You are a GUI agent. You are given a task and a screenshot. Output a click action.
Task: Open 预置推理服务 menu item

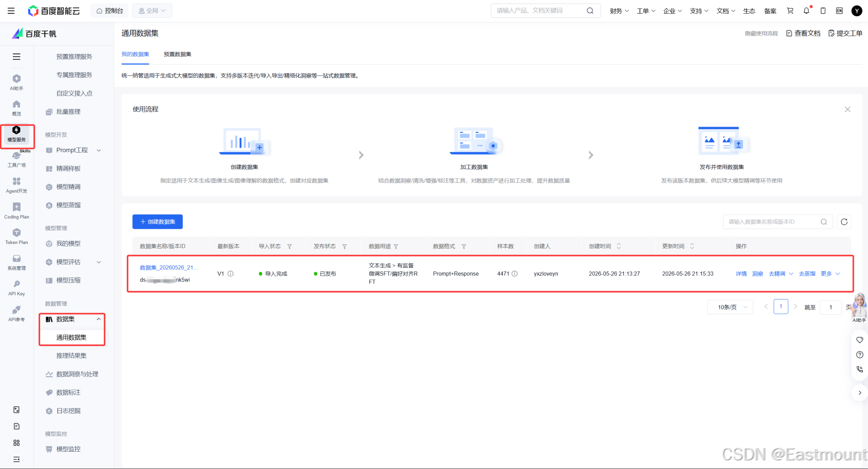[74, 57]
